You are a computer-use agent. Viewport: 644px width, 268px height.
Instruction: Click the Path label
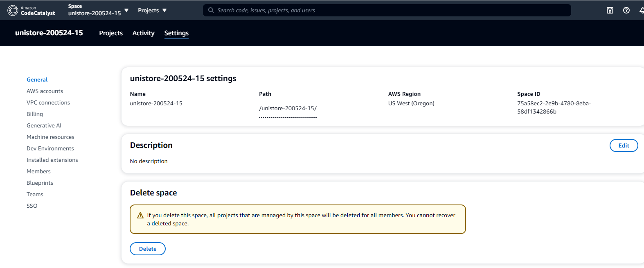pyautogui.click(x=265, y=94)
